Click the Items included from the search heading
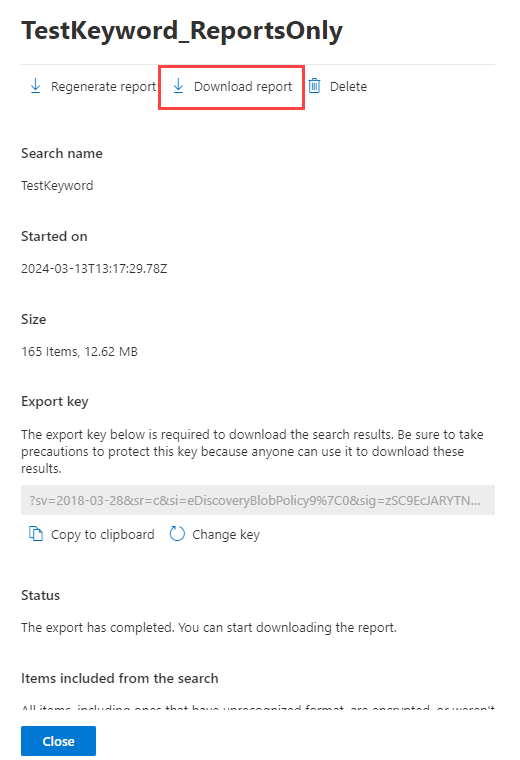Screen dimensions: 520x760 (120, 678)
